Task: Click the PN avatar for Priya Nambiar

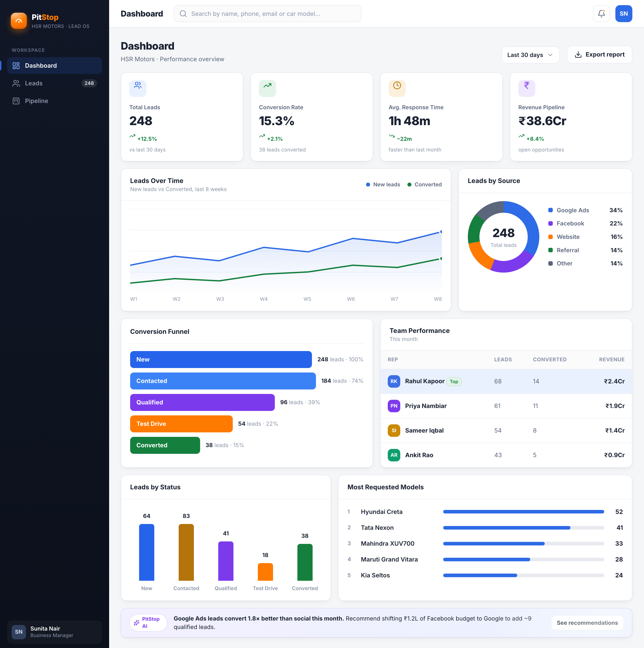Action: tap(394, 406)
